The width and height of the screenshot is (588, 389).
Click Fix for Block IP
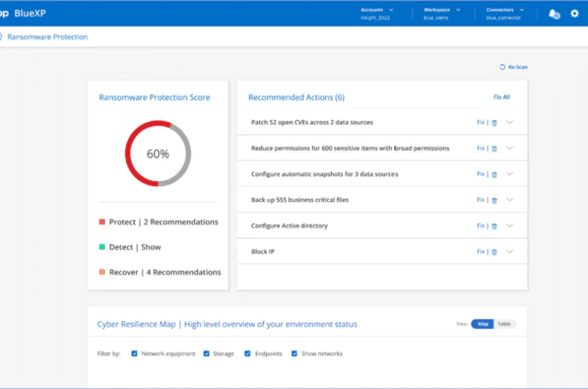(x=480, y=251)
